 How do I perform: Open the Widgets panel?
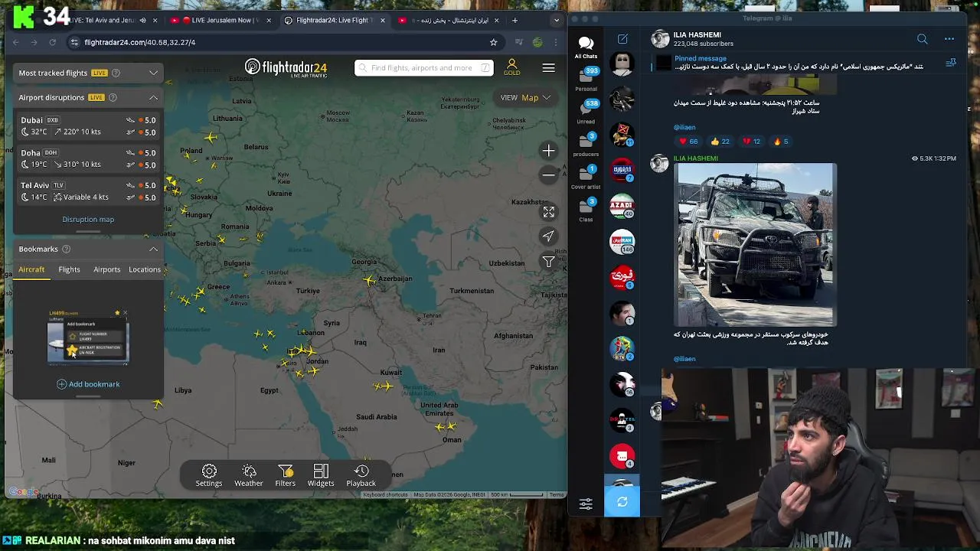coord(321,475)
